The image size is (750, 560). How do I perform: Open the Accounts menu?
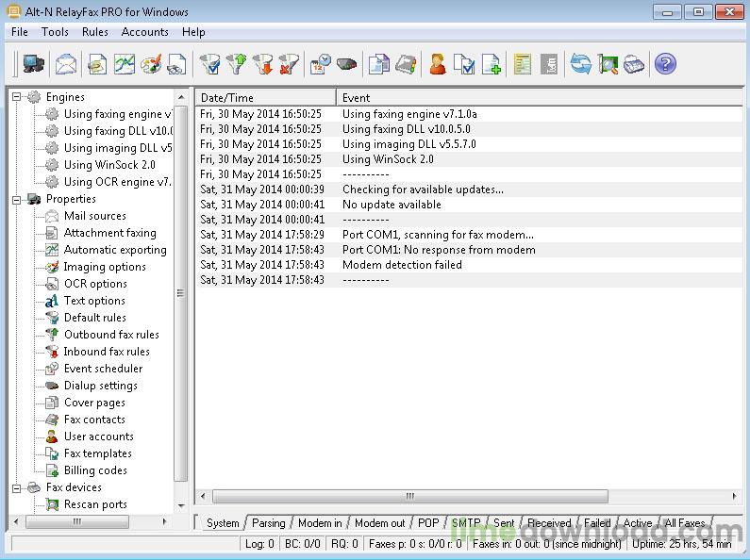[x=145, y=32]
